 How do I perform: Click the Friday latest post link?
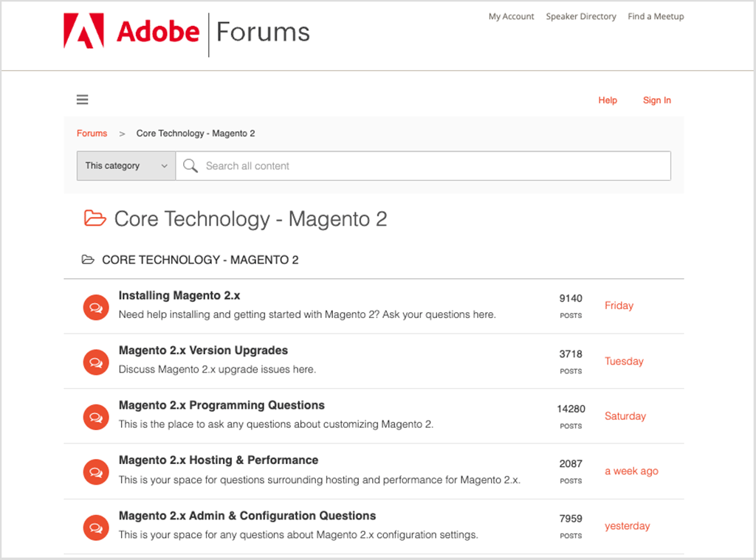pos(619,305)
